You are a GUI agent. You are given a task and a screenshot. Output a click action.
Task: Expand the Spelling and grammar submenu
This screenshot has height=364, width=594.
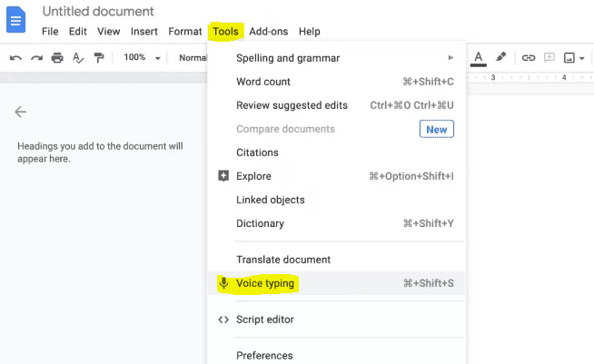click(x=336, y=58)
